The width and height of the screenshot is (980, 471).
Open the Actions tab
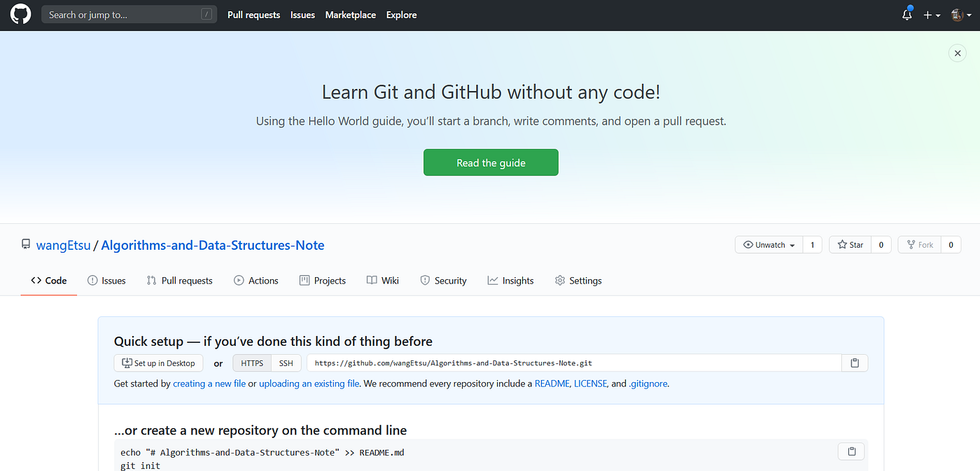click(256, 281)
